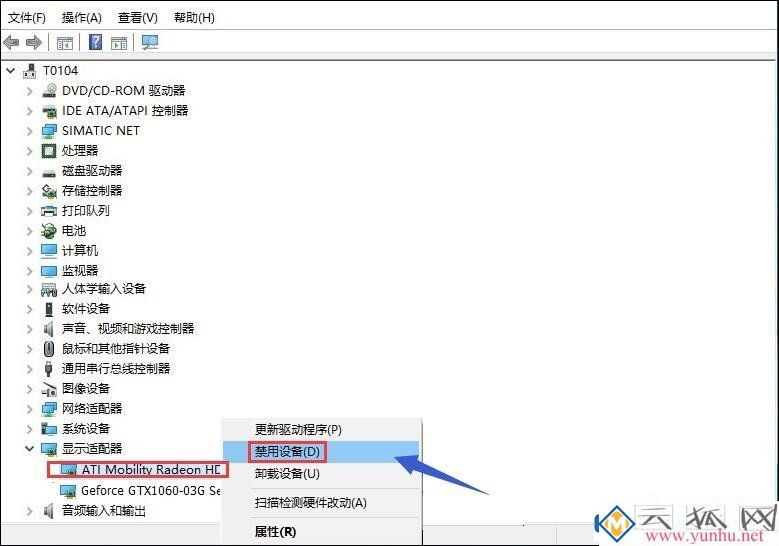Select the 计算机 category label
This screenshot has width=779, height=546.
point(80,251)
